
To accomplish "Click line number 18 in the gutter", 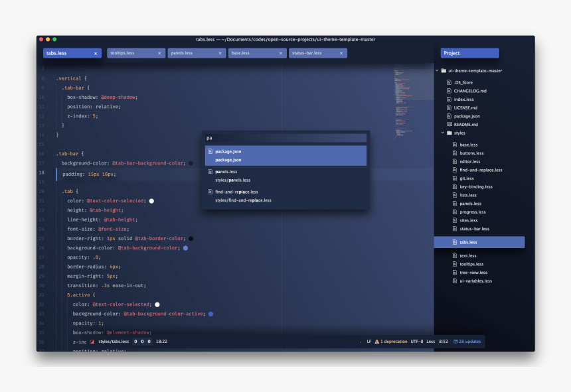I will [x=42, y=172].
